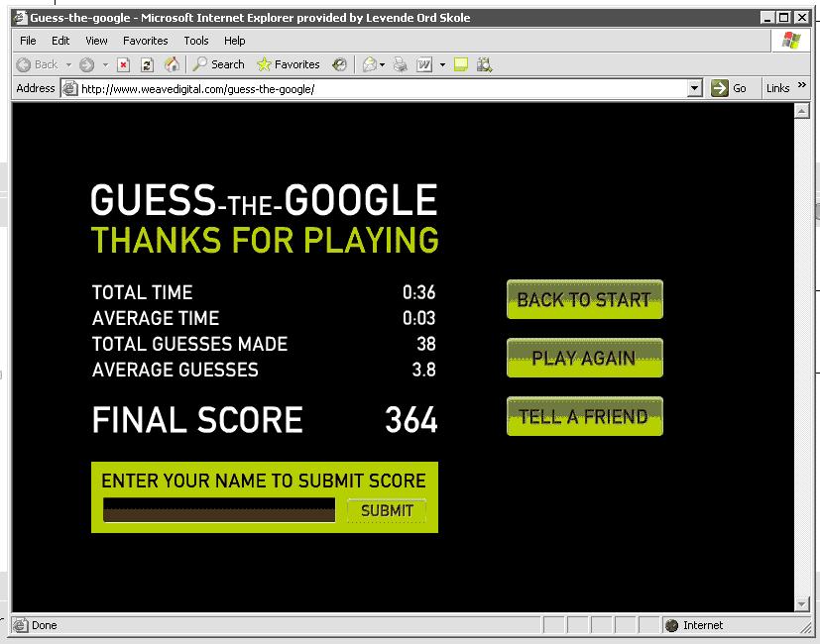Open the Tools menu

[x=196, y=41]
